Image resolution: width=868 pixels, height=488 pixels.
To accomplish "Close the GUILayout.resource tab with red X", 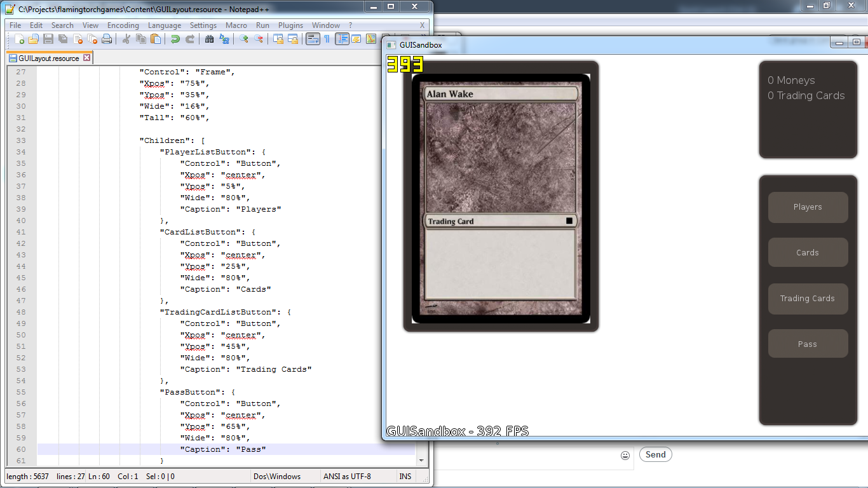I will click(x=87, y=58).
